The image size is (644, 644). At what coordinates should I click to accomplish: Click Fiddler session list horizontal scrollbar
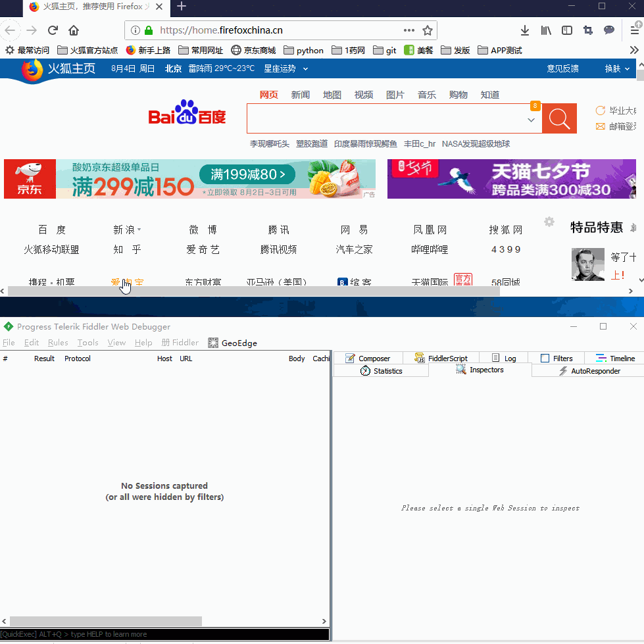(x=105, y=621)
